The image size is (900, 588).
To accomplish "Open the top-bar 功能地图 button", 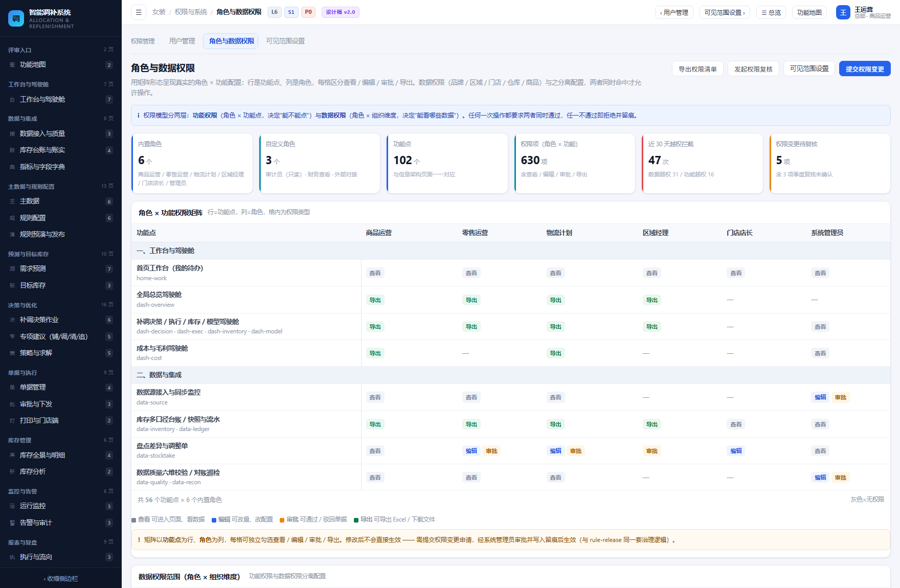I will [809, 12].
